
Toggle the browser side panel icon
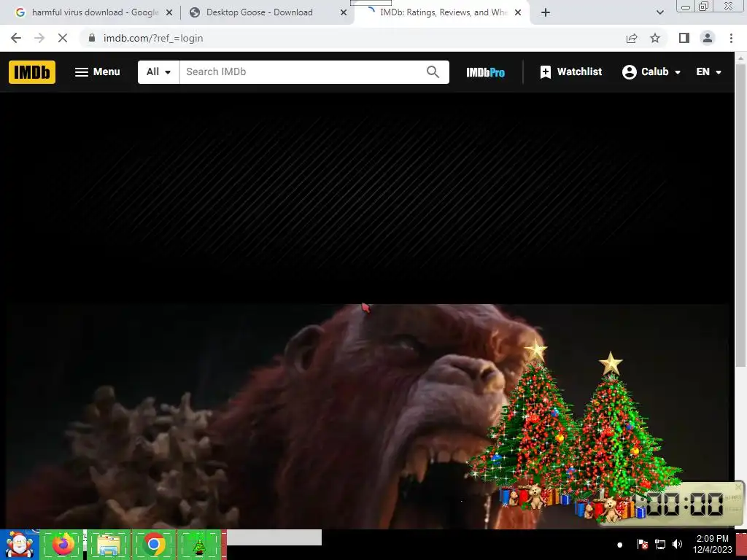click(x=684, y=38)
